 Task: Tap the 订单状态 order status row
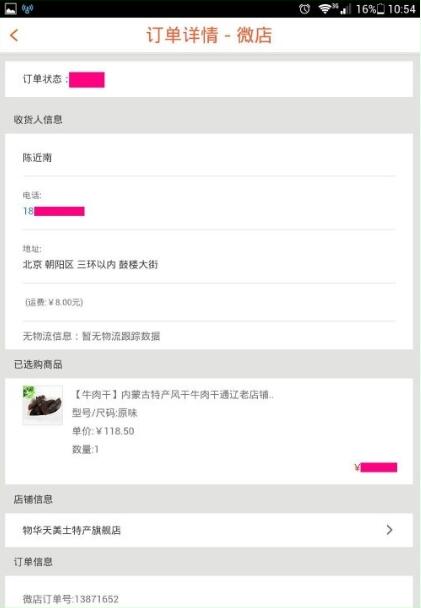click(x=209, y=79)
